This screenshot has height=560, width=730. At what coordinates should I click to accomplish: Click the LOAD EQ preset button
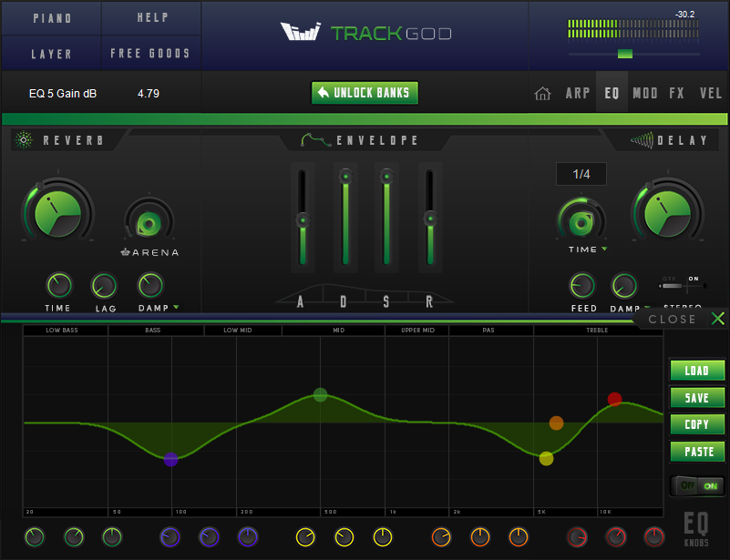697,371
